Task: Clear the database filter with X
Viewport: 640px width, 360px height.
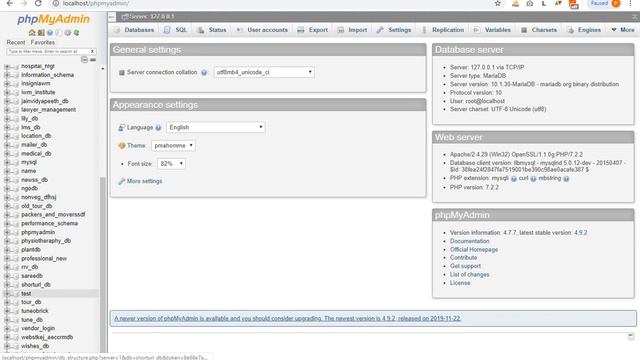Action: [93, 51]
